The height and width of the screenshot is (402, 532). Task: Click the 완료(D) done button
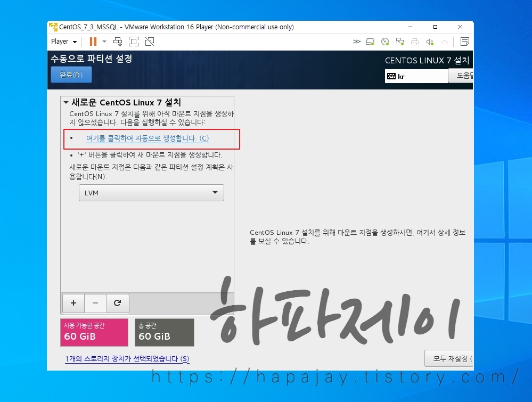click(x=71, y=75)
